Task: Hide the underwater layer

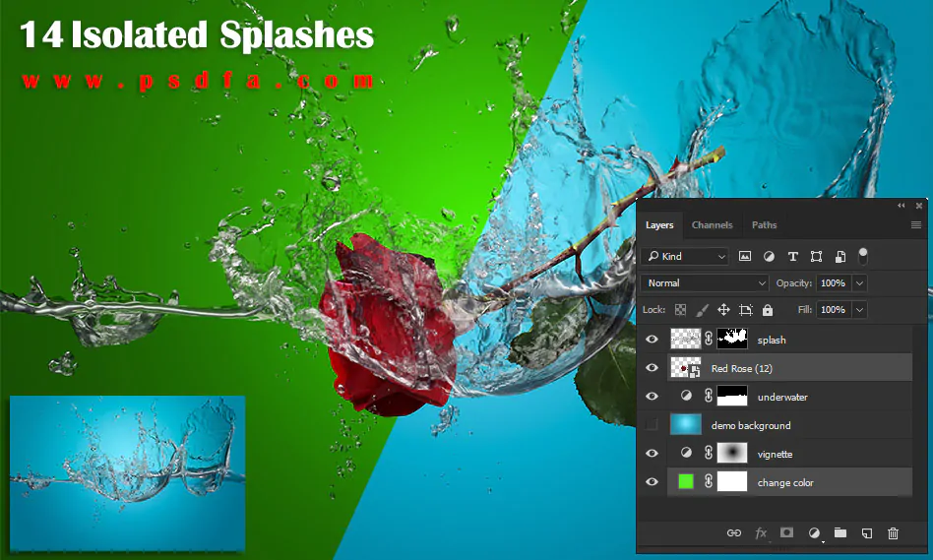Action: pos(653,397)
